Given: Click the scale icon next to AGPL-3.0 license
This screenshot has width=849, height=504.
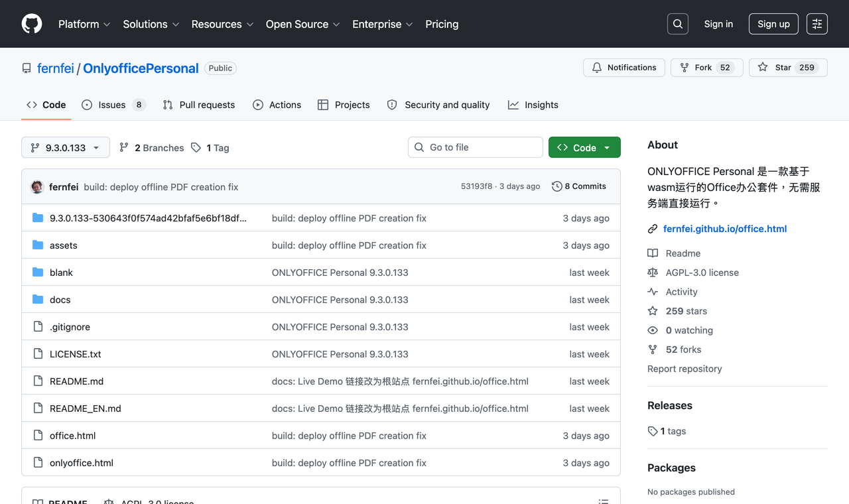Looking at the screenshot, I should (653, 273).
